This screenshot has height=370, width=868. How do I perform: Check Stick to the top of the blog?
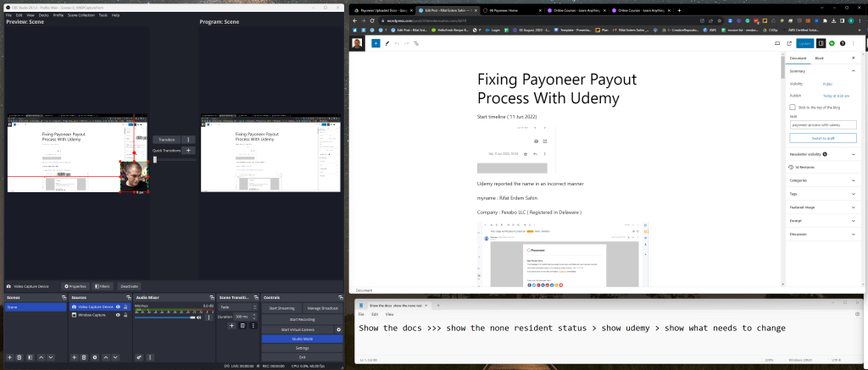(x=793, y=108)
